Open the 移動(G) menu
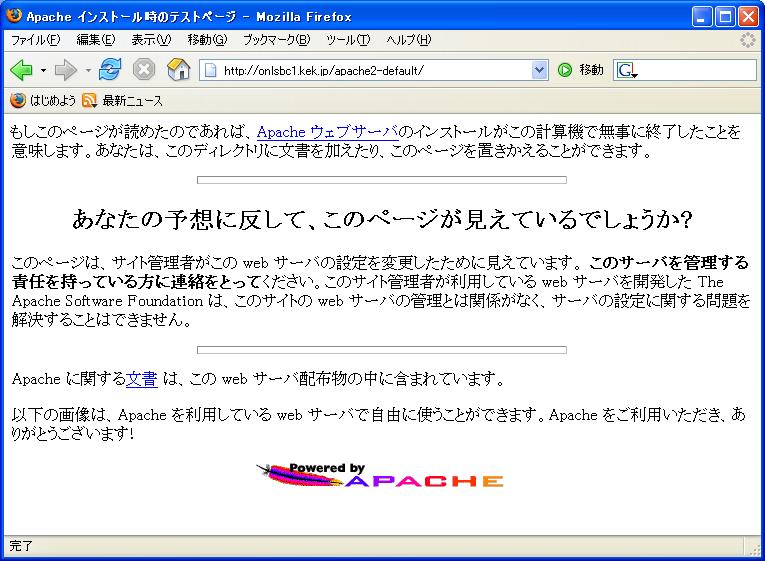The width and height of the screenshot is (765, 561). click(207, 40)
